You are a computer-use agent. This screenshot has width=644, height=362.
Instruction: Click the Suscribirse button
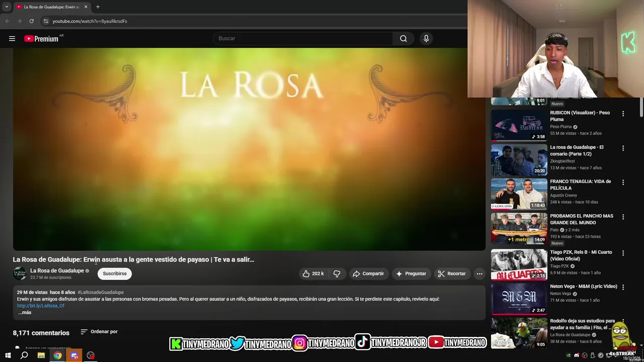click(x=115, y=274)
